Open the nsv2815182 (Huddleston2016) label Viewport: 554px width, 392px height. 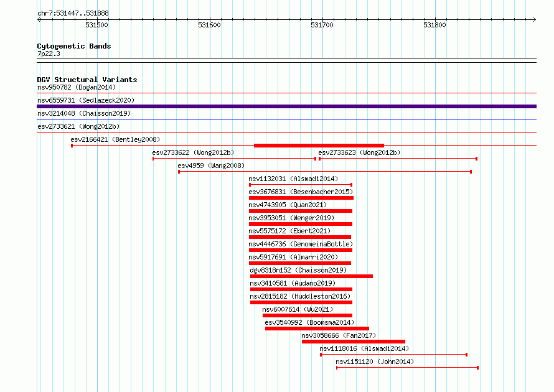(x=300, y=296)
